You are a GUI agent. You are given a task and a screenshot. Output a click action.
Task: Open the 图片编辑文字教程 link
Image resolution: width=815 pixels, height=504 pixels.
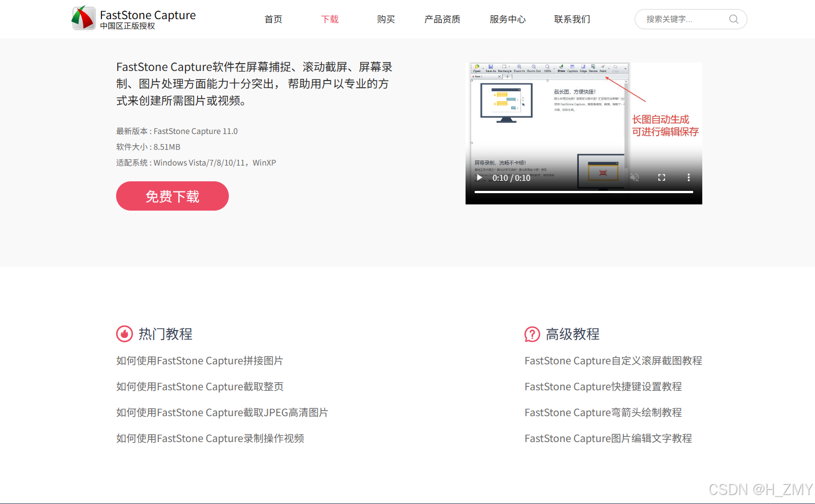[x=608, y=439]
